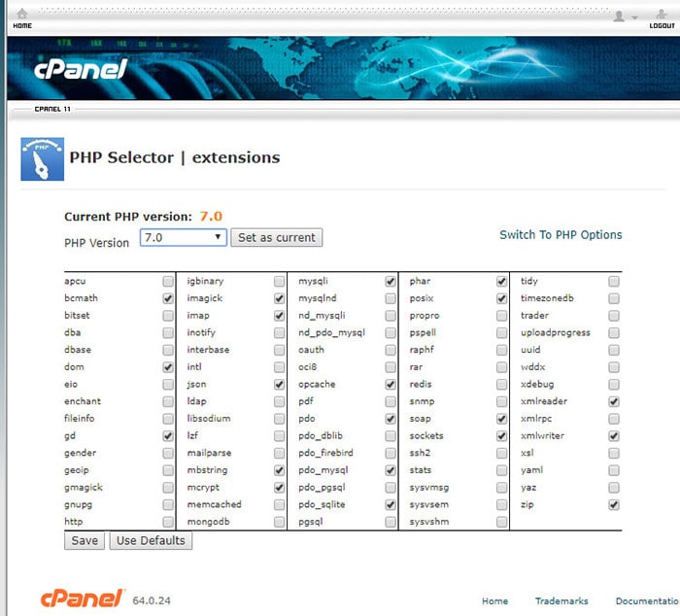Click the Logout person icon
Screen dimensions: 680x616
point(662,15)
